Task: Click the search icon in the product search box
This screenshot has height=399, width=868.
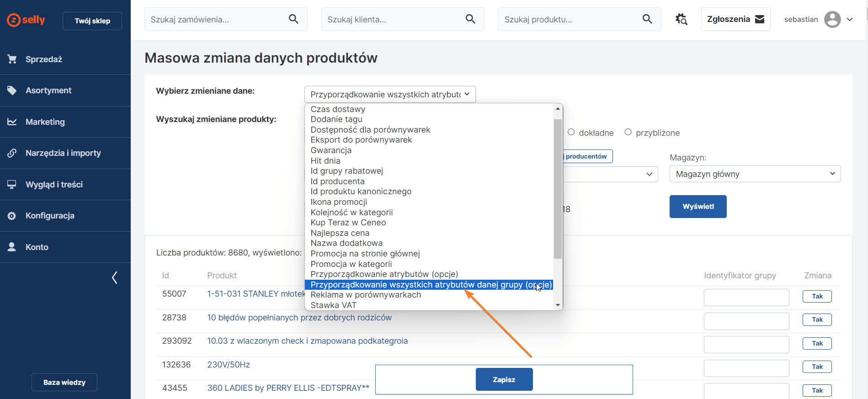Action: point(647,19)
